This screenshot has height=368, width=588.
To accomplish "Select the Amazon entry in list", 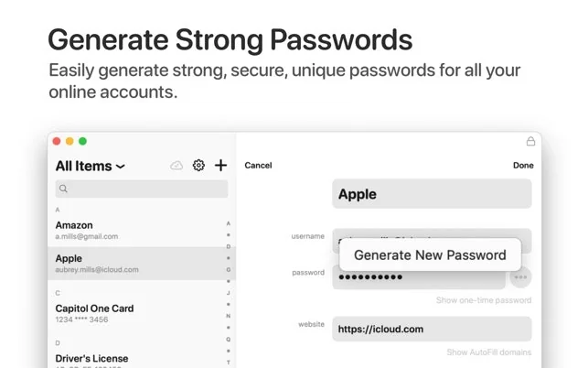I will point(137,230).
